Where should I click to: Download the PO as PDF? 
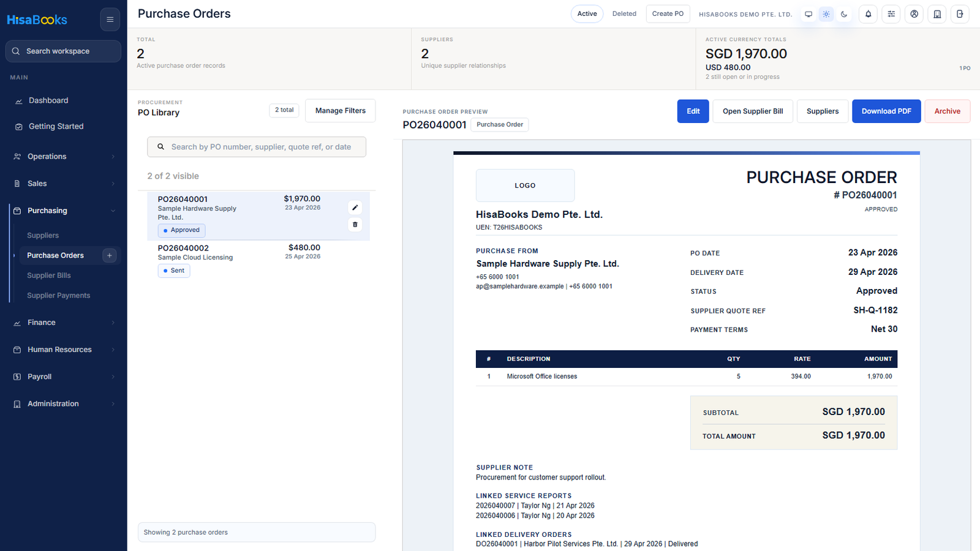pyautogui.click(x=886, y=111)
